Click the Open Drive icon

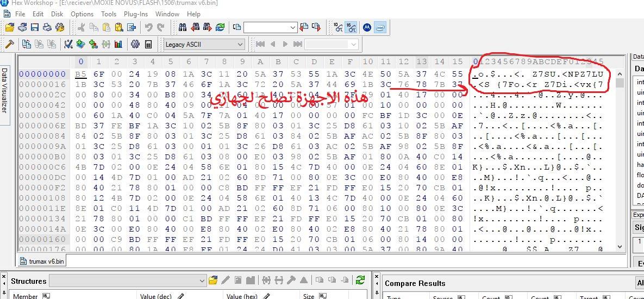22,28
